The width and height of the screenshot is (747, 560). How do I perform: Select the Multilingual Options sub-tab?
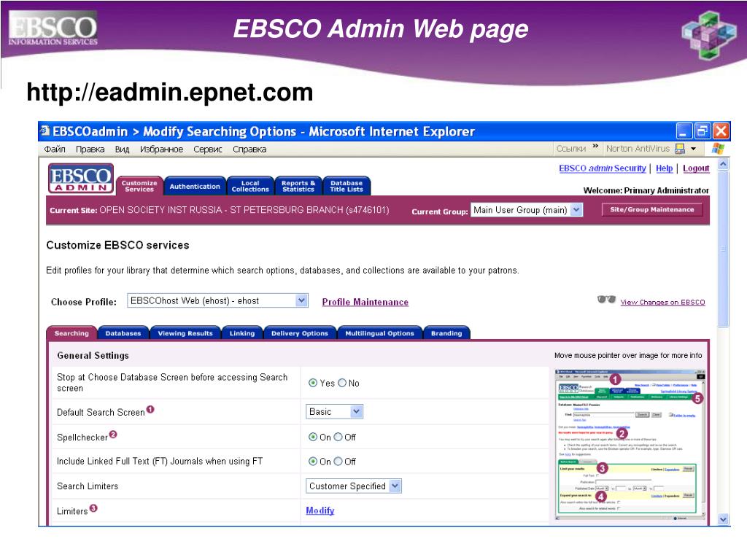tap(379, 332)
